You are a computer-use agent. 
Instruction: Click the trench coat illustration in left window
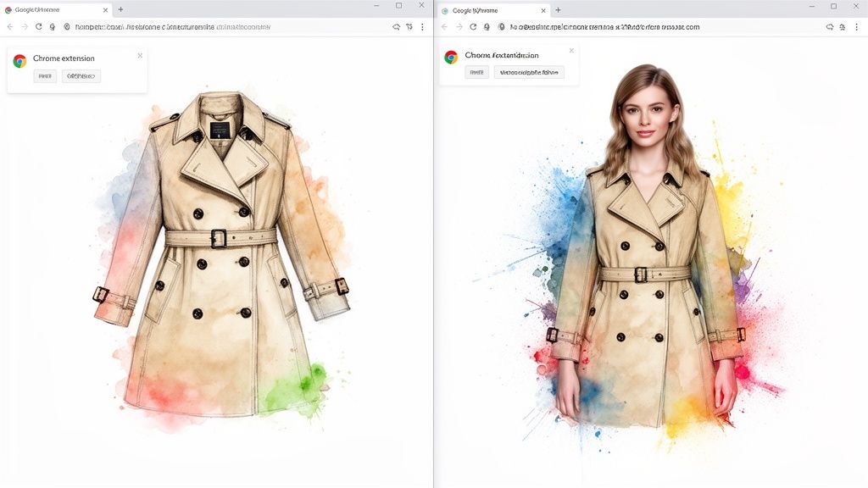tap(221, 254)
